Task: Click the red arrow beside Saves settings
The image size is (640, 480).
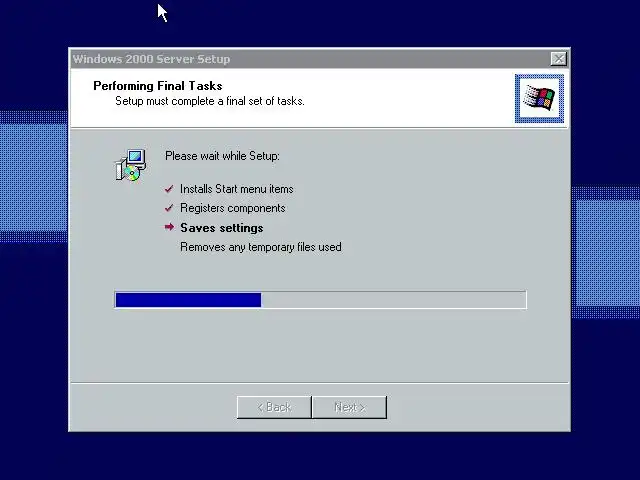Action: coord(169,227)
